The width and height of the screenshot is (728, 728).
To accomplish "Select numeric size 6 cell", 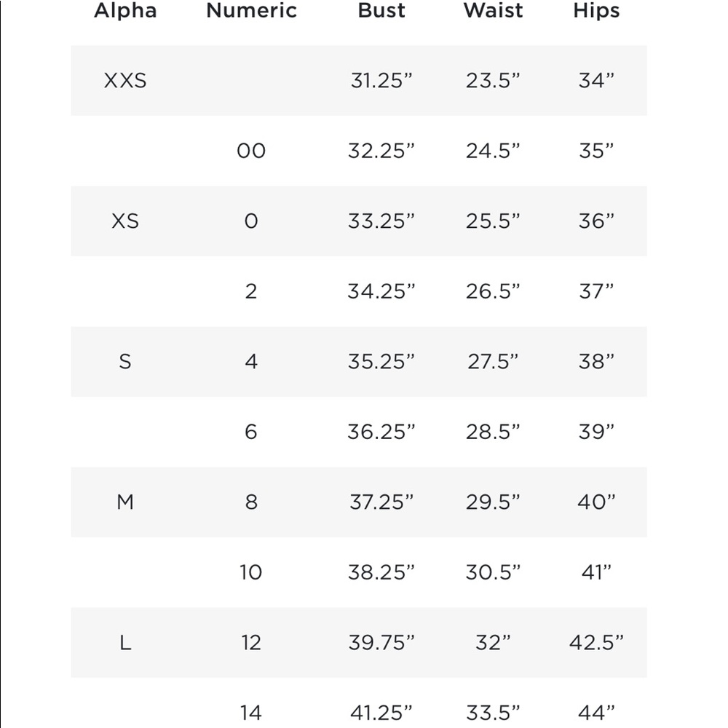I will (x=251, y=432).
